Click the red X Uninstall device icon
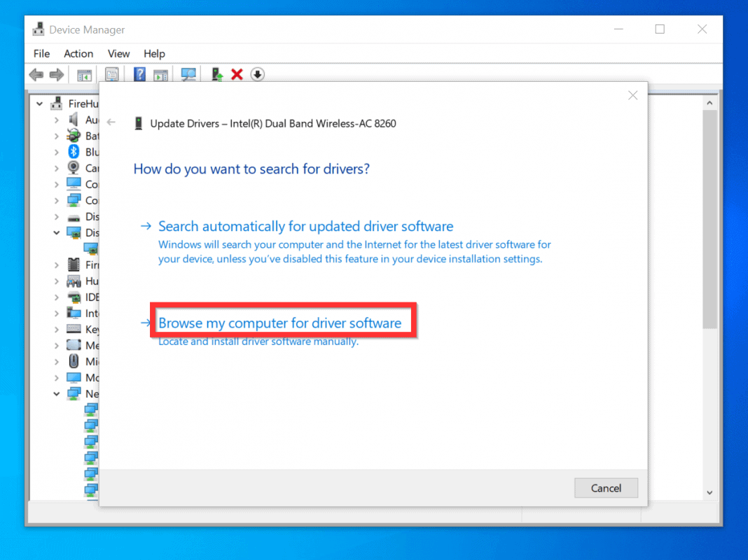 237,74
